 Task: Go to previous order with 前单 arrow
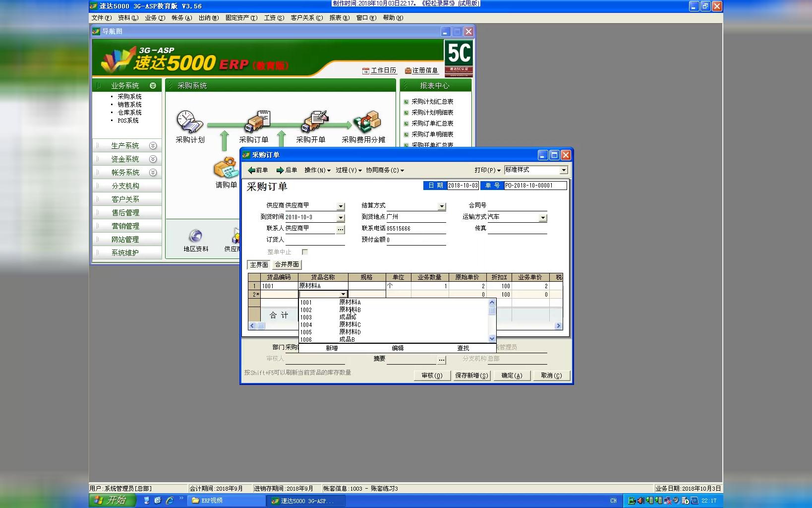(258, 170)
